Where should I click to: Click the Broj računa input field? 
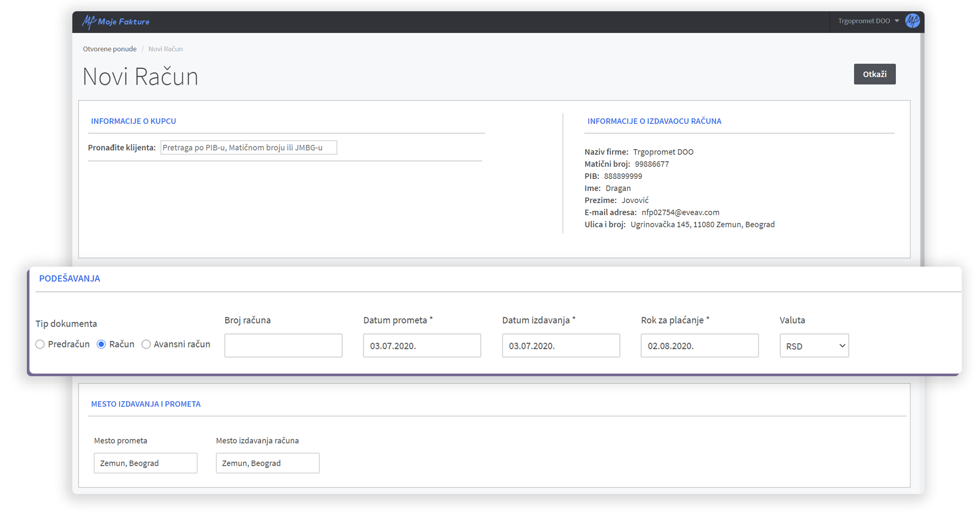(283, 345)
